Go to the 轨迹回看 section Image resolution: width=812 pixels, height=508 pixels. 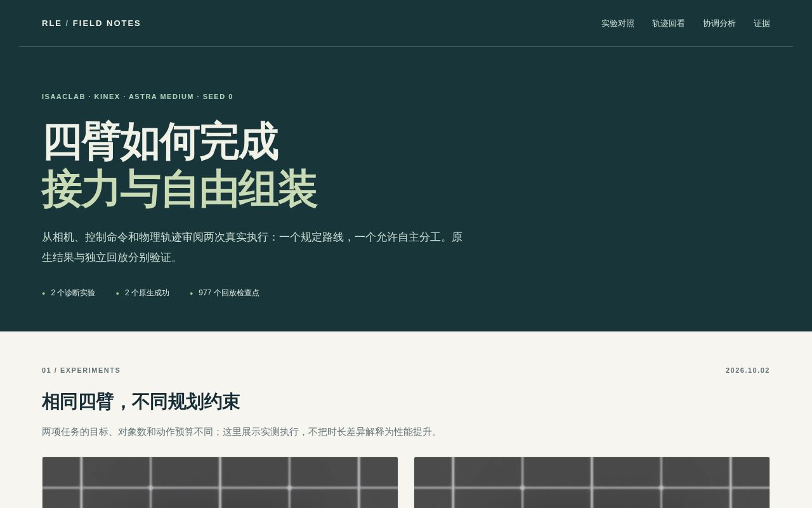click(669, 23)
